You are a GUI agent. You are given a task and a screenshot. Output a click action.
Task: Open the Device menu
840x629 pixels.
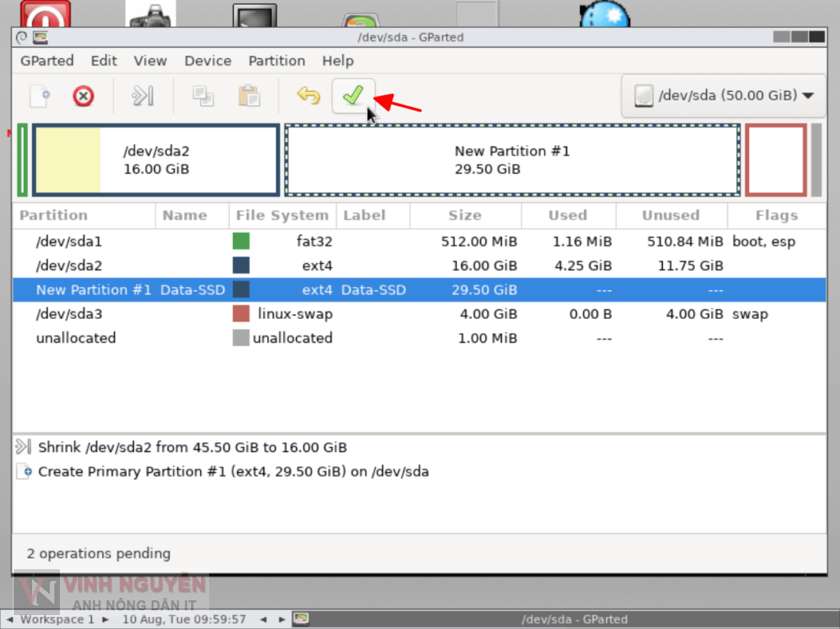click(208, 61)
